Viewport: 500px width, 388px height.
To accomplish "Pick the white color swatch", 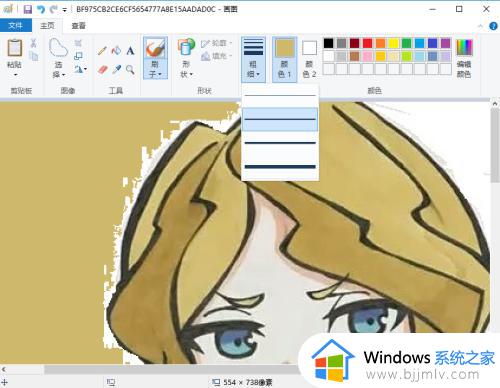I will click(x=328, y=56).
